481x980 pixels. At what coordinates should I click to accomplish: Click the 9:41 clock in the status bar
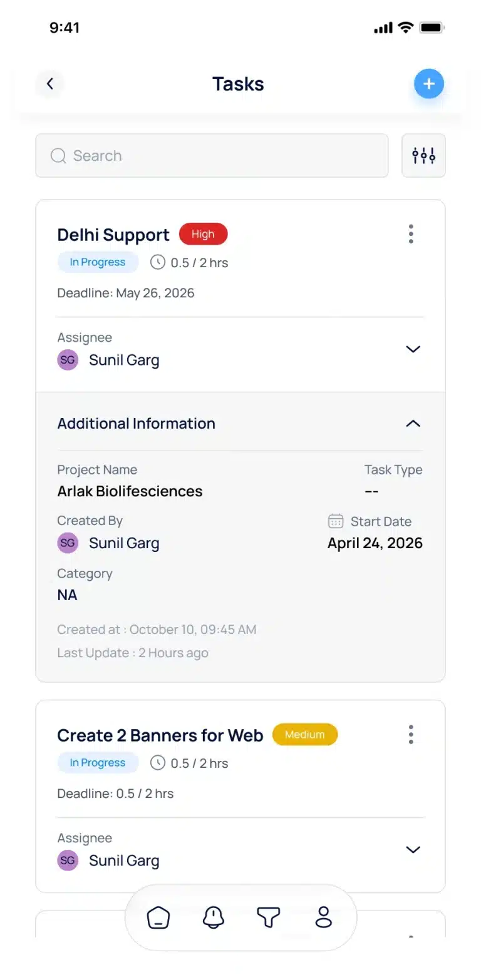pos(65,28)
